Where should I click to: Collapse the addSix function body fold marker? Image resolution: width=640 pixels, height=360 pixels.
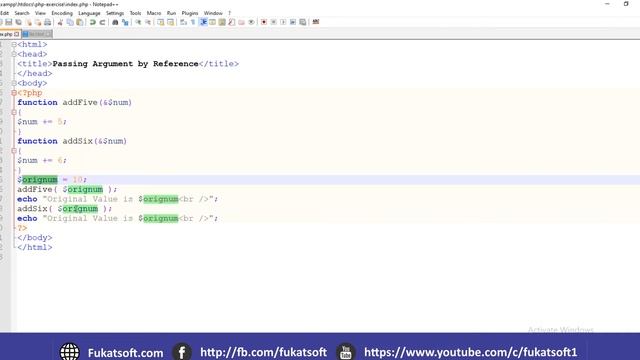(14, 151)
